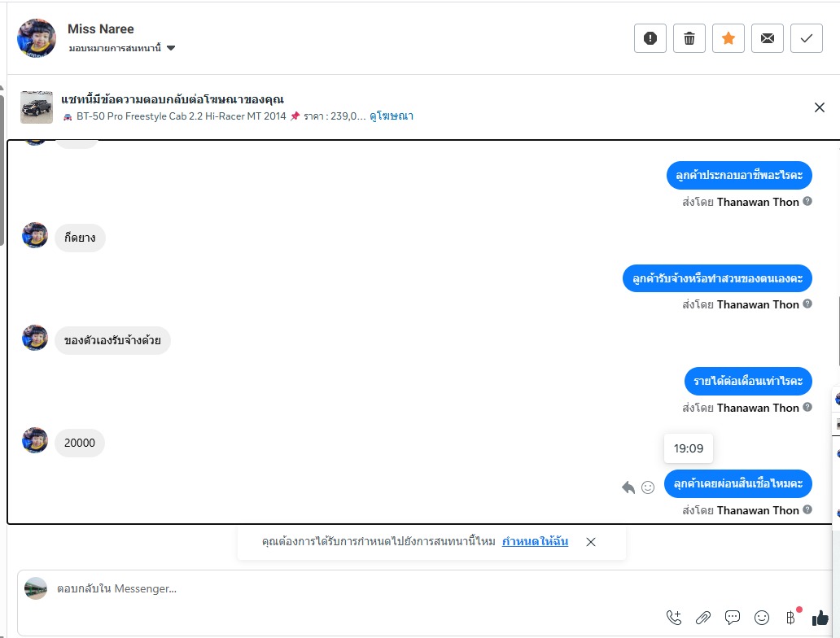
Task: Close the ad reply banner
Action: click(x=820, y=107)
